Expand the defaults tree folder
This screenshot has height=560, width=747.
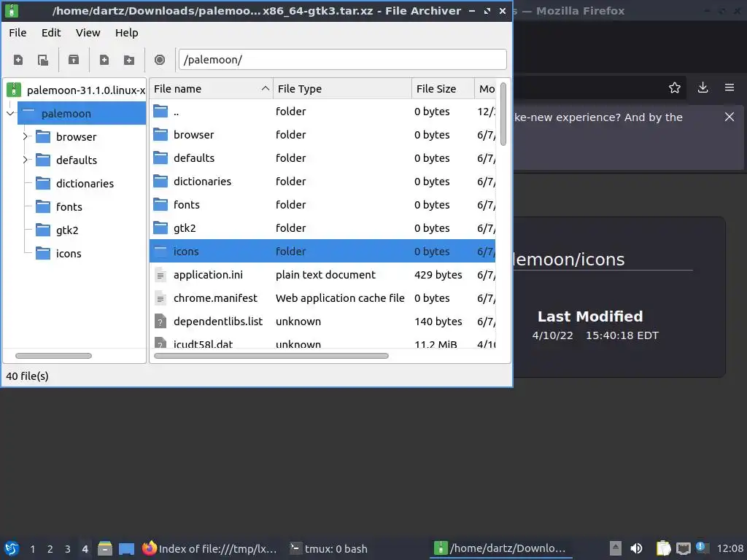(25, 160)
